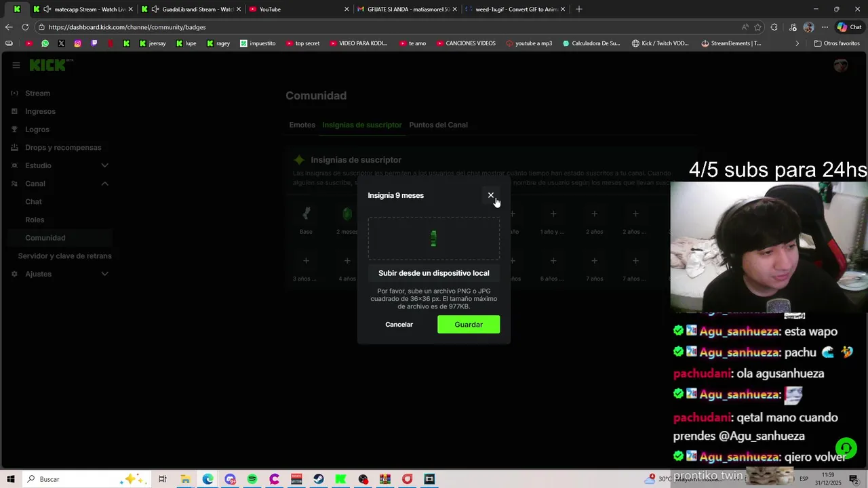
Task: Show more bookmarks chevron
Action: pyautogui.click(x=797, y=43)
